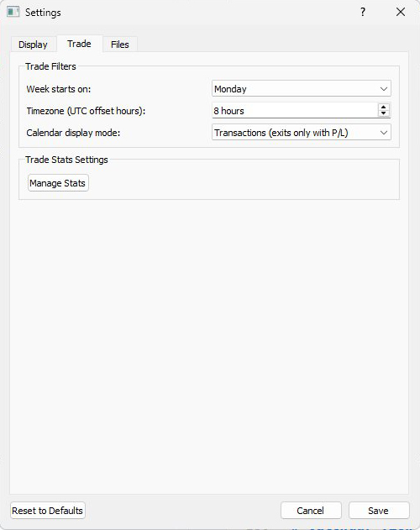
Task: Open the Manage Stats dialog
Action: coord(58,183)
